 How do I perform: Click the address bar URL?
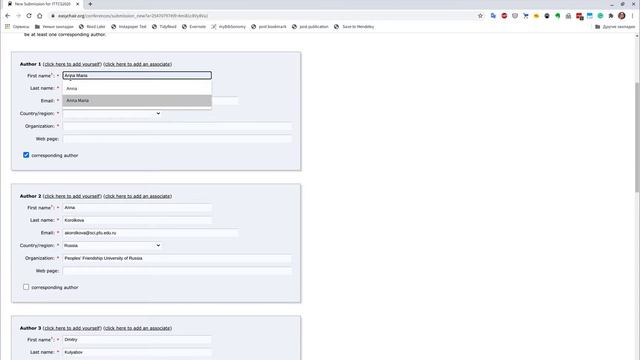tap(133, 16)
